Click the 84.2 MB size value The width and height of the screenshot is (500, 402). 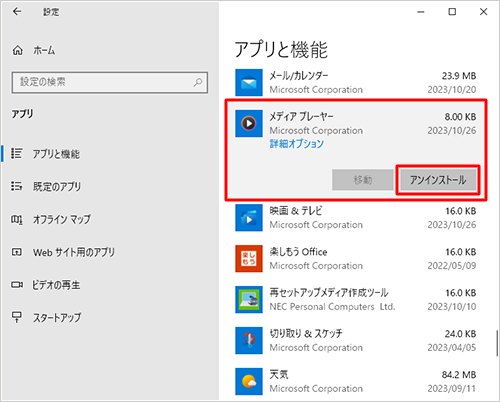pos(459,375)
